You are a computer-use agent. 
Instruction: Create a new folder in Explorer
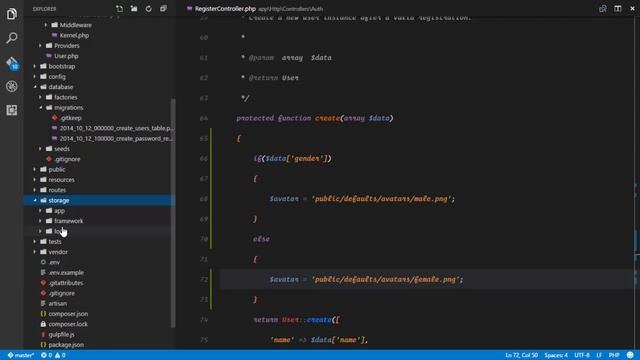(134, 9)
